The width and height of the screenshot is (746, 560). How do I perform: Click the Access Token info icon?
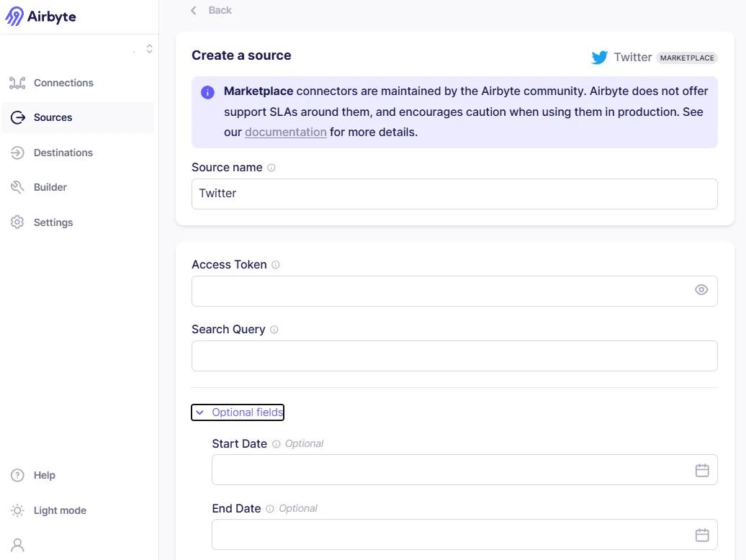276,265
